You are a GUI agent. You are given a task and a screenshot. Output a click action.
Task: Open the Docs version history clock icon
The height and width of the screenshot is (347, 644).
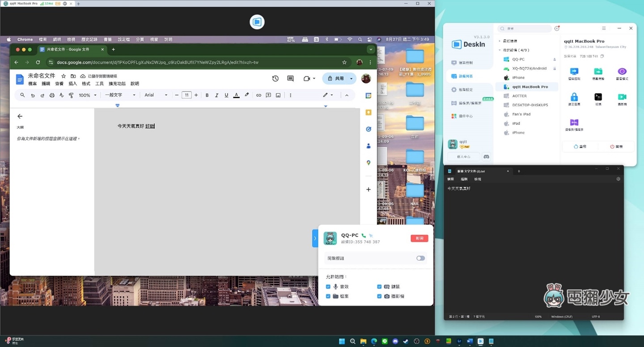(x=275, y=79)
